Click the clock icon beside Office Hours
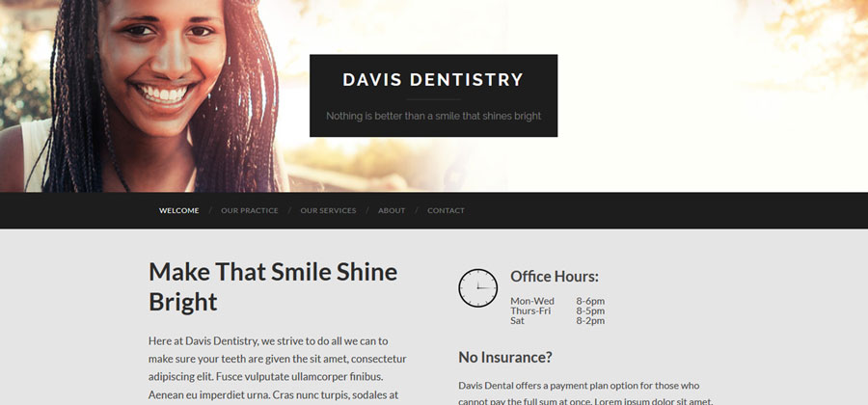This screenshot has height=405, width=868. pyautogui.click(x=477, y=288)
